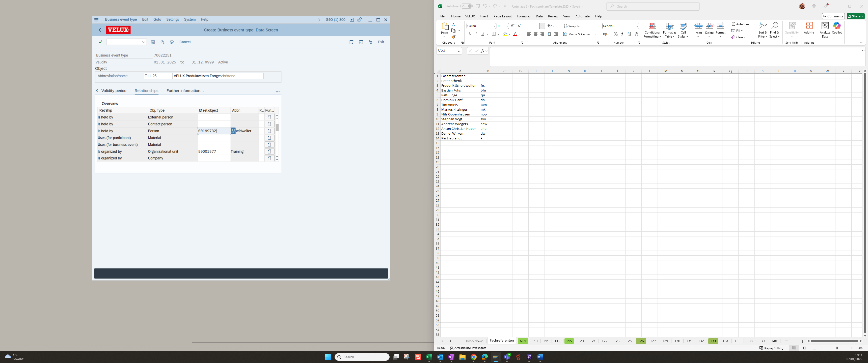868x363 pixels.
Task: Open Conditional Formatting in Excel ribbon
Action: click(x=652, y=30)
